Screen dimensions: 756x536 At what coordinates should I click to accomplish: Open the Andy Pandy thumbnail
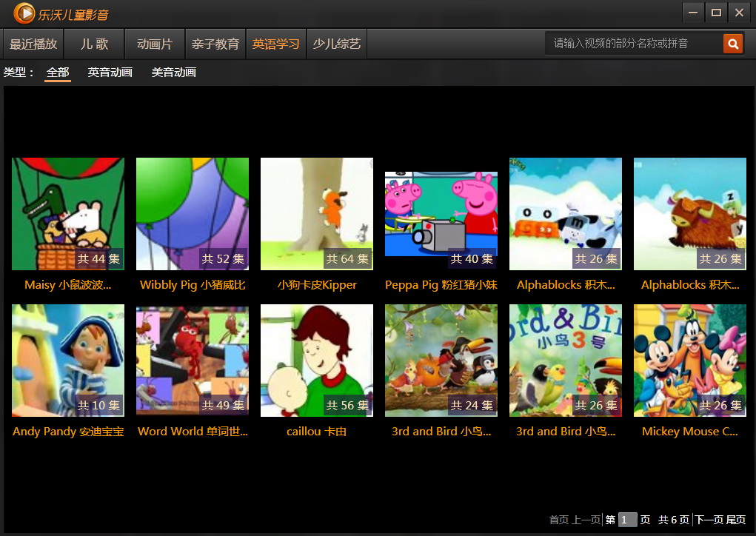point(68,360)
